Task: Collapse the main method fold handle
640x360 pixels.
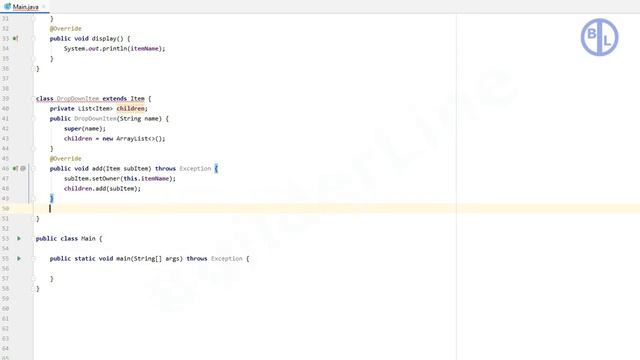Action: tap(34, 258)
